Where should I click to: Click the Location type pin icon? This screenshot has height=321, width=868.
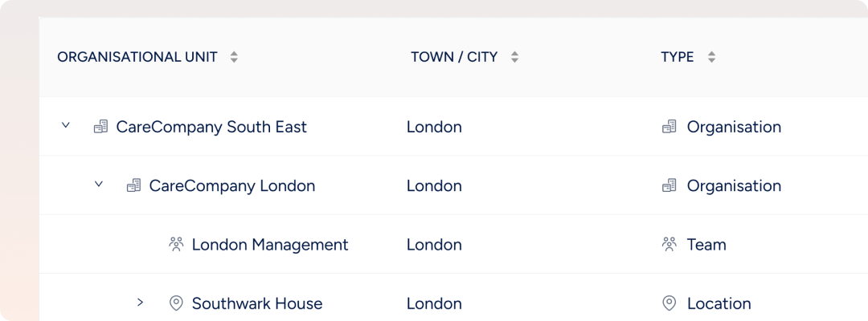point(669,303)
